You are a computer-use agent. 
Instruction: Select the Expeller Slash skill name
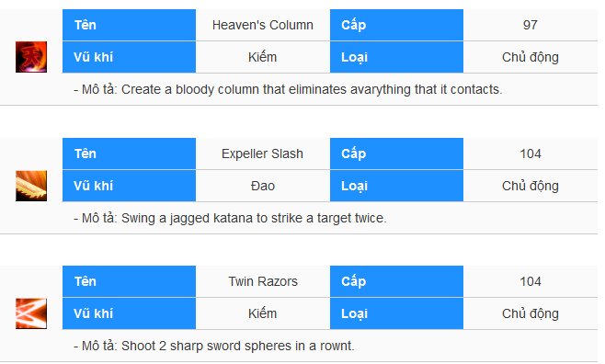point(262,154)
